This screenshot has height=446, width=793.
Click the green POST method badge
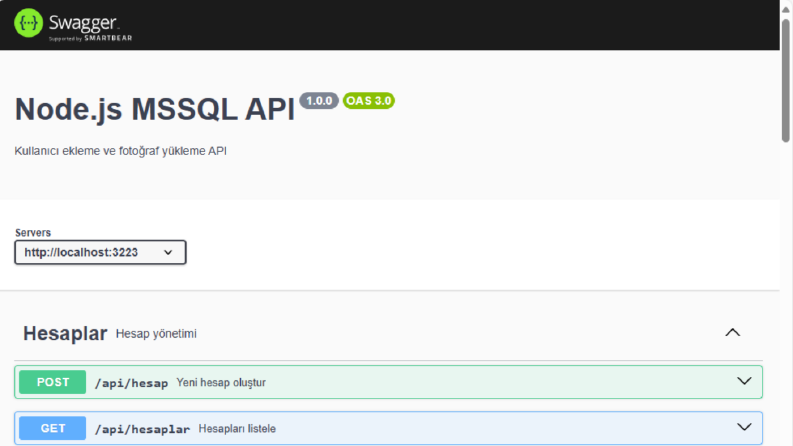(53, 382)
